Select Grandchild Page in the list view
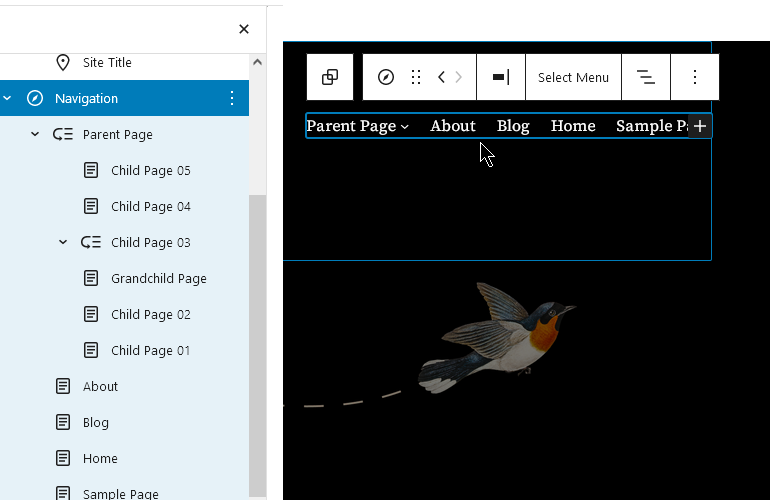The image size is (770, 500). click(158, 278)
